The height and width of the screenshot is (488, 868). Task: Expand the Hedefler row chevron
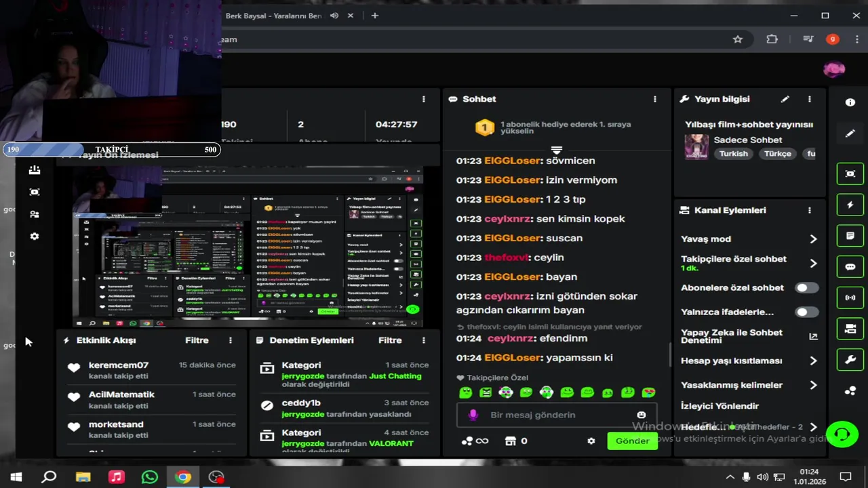813,428
